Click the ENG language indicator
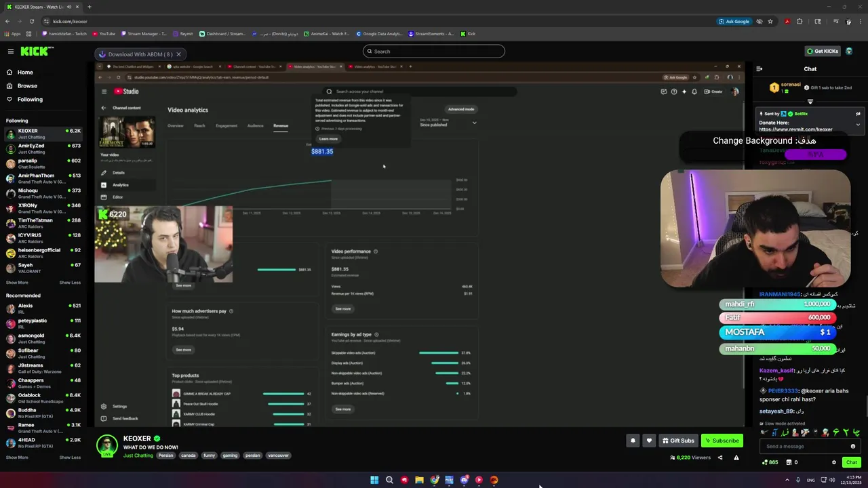868x488 pixels. [810, 480]
